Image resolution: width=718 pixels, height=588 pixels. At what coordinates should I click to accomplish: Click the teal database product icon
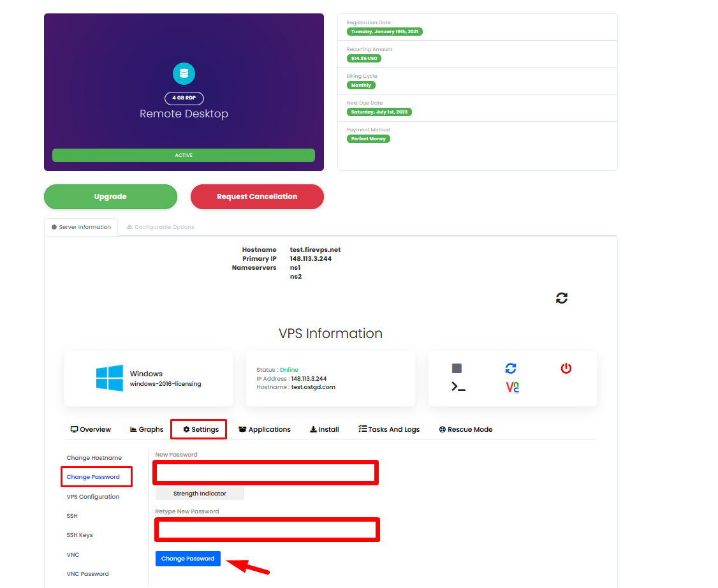pyautogui.click(x=184, y=73)
